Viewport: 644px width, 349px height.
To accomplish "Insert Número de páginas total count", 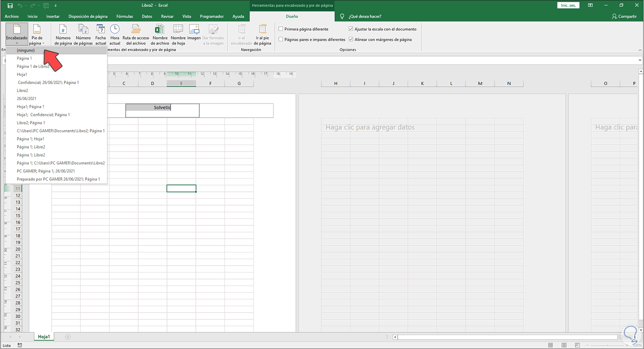I will point(83,34).
